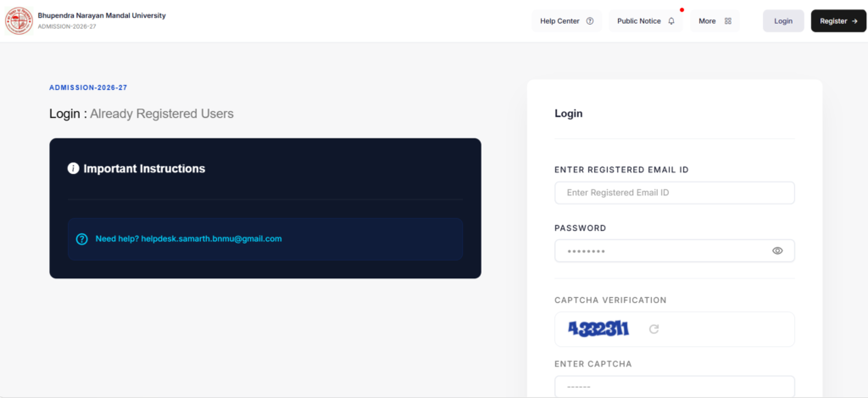Viewport: 868px width, 398px height.
Task: Click the PASSWORD label
Action: pos(580,227)
